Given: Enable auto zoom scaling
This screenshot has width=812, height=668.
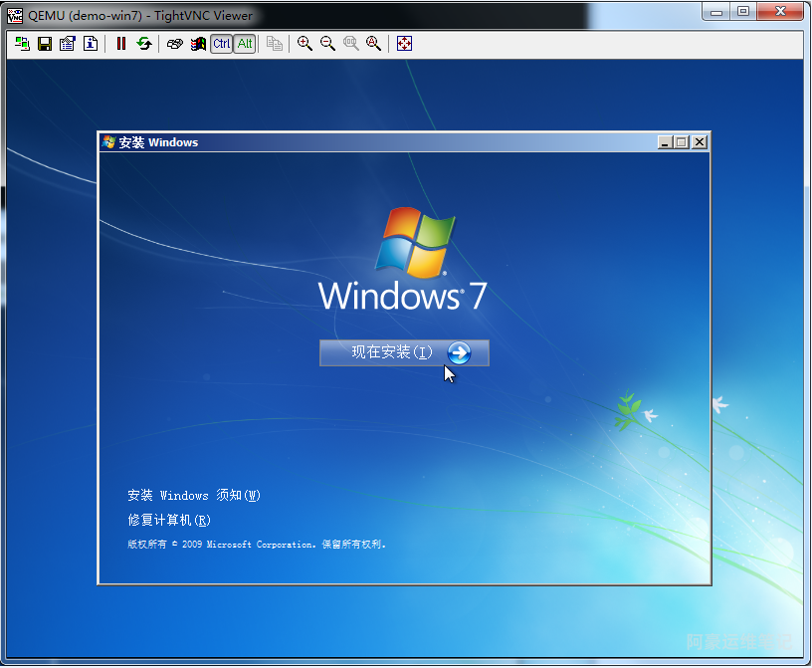Looking at the screenshot, I should click(373, 44).
